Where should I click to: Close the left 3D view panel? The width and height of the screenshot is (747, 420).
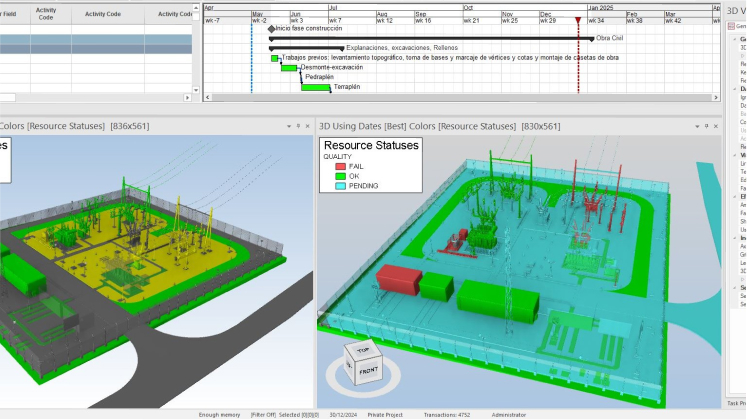[309, 127]
